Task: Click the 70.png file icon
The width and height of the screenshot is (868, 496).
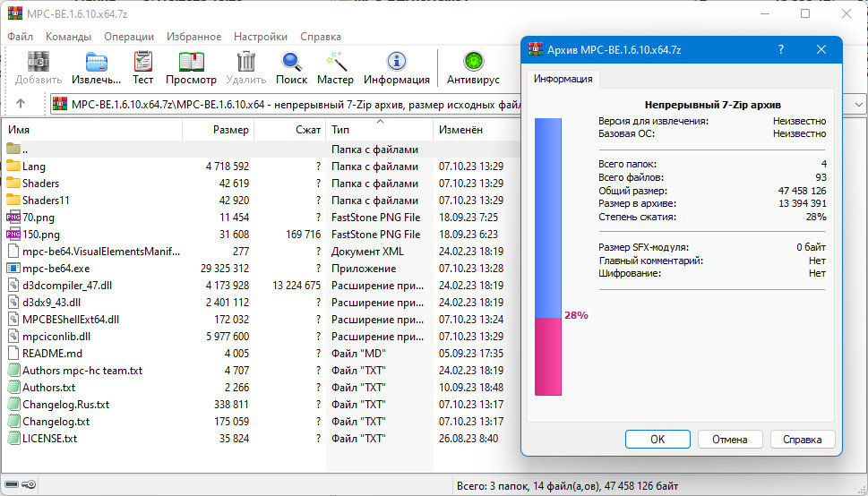Action: (x=13, y=217)
